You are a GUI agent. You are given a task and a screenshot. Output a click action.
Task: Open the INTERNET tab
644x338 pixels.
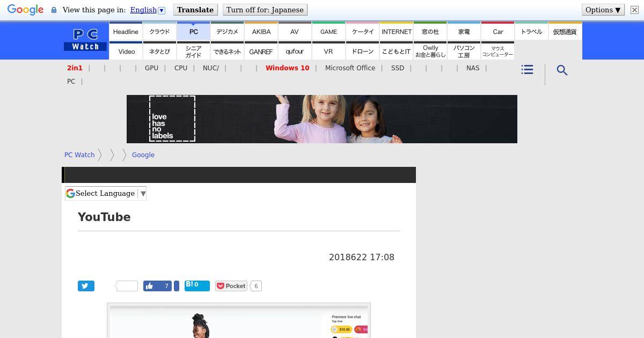tap(397, 32)
